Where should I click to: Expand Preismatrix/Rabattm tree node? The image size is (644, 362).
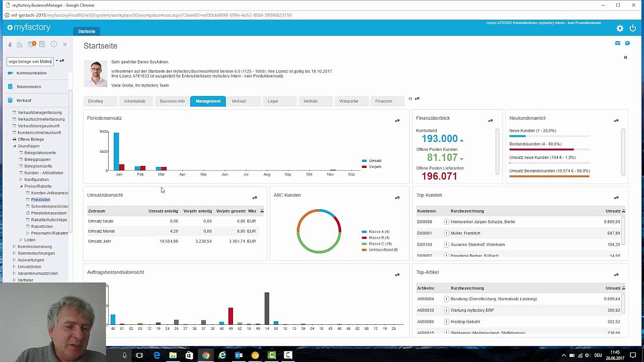28,233
